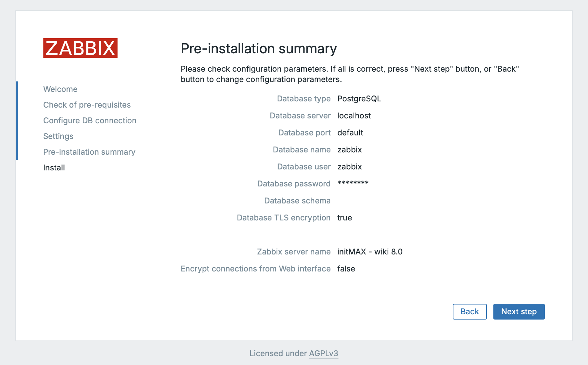Viewport: 588px width, 365px height.
Task: Click the Database user label
Action: pos(303,166)
